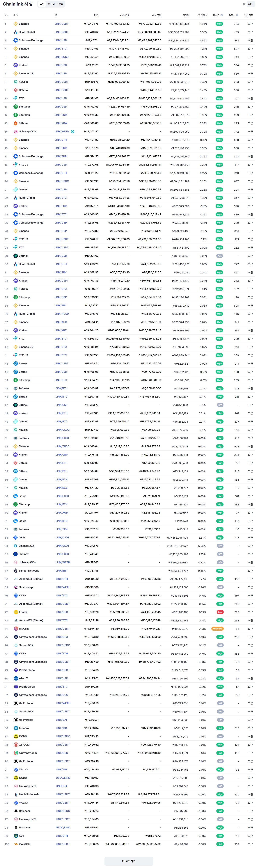This screenshot has height=868, width=259.
Task: Click the LBank exchange logo
Action: 15,612
